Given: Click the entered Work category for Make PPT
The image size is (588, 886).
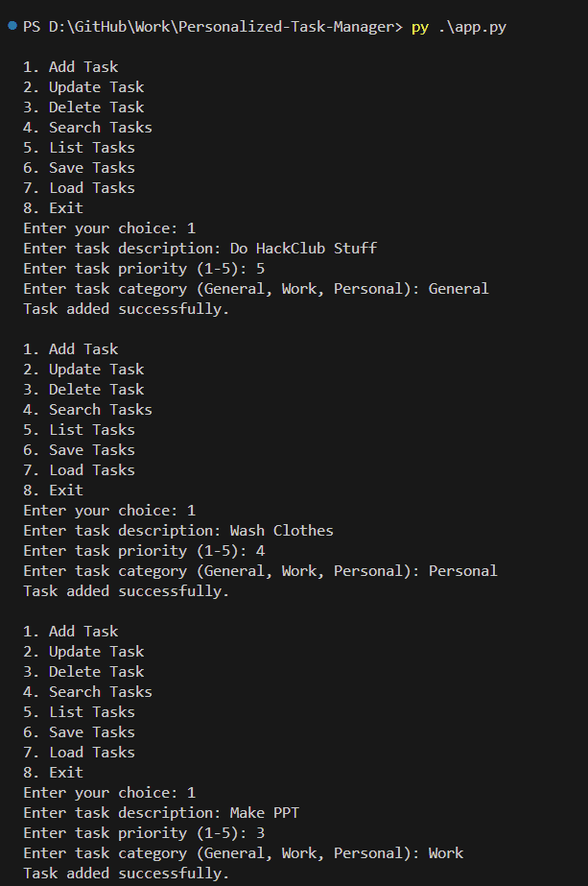Looking at the screenshot, I should pos(445,853).
